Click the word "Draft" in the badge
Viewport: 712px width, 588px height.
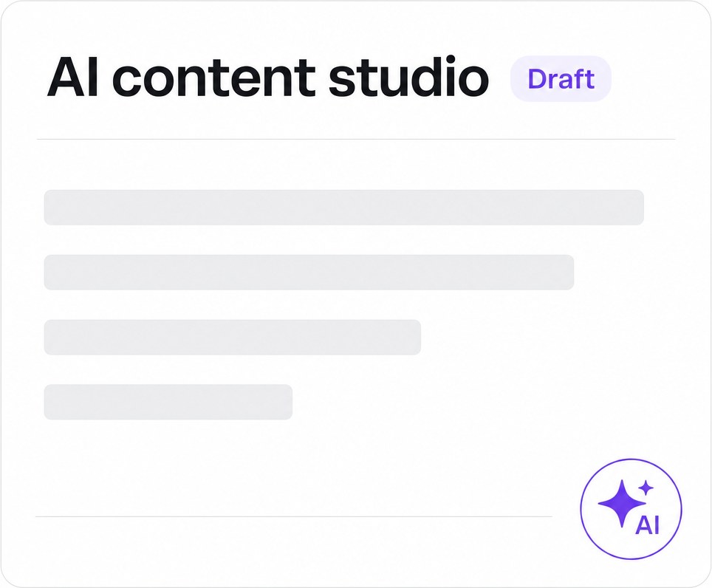click(x=561, y=79)
